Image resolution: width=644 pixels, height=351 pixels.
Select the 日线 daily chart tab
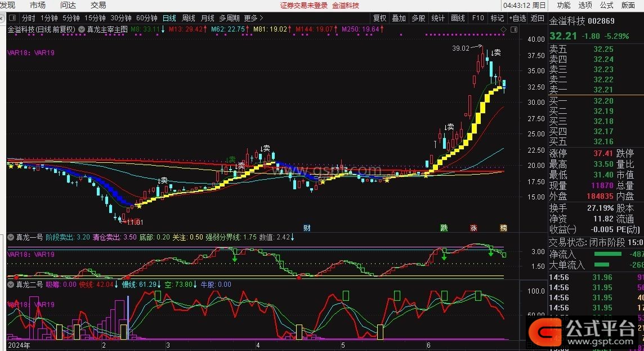(169, 18)
